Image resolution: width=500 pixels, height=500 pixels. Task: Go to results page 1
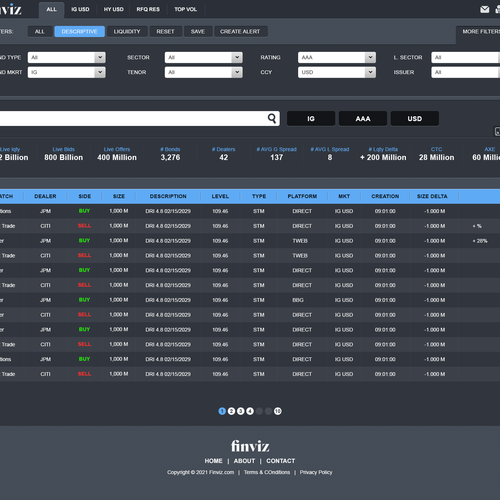pos(222,411)
